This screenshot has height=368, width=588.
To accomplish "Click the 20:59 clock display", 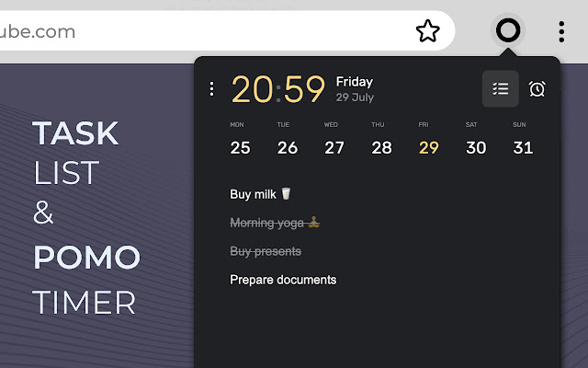I will [x=277, y=89].
